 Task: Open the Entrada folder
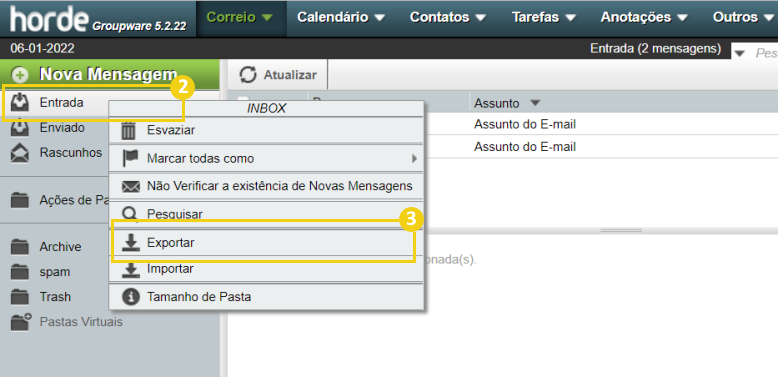62,103
